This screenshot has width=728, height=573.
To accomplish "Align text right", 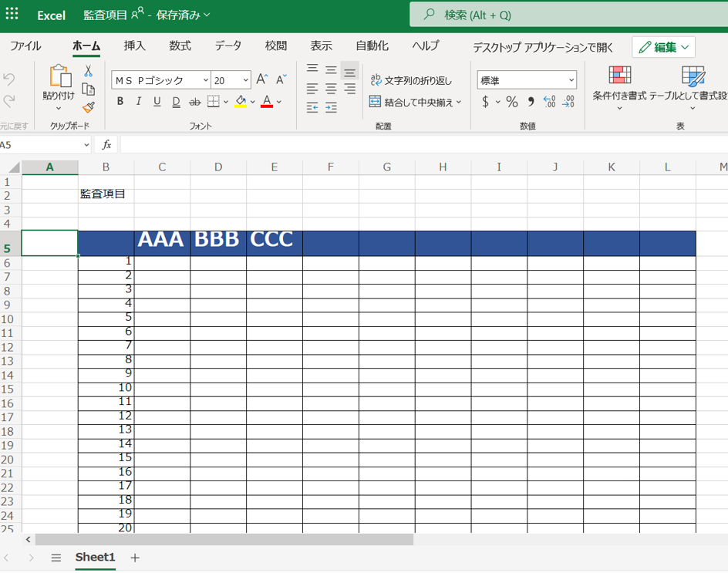I will (x=349, y=89).
